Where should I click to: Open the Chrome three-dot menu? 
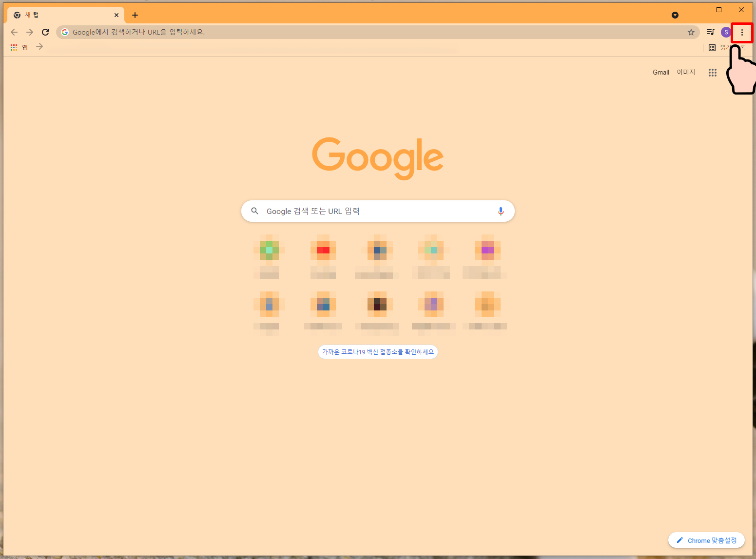(x=742, y=33)
